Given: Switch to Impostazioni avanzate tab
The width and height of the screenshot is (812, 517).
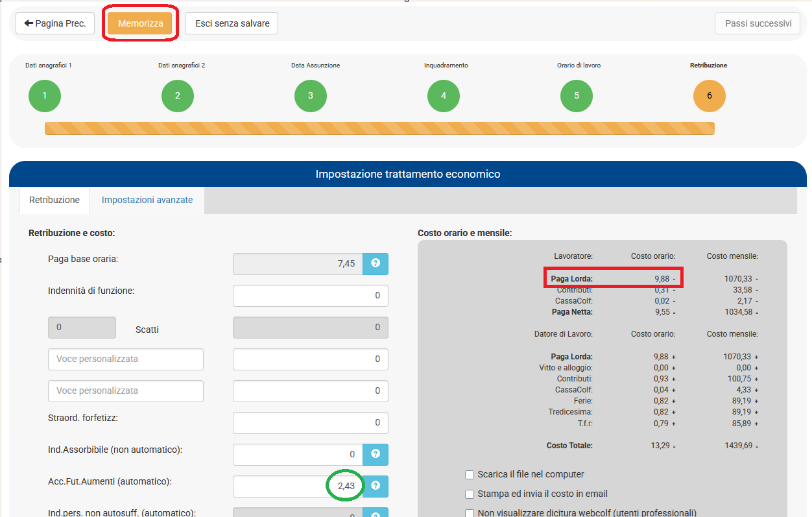Looking at the screenshot, I should point(147,200).
